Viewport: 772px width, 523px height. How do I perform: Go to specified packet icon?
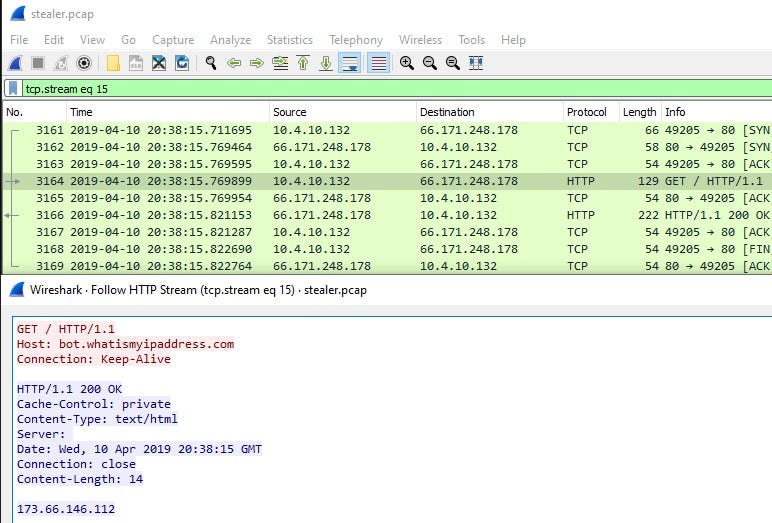tap(280, 63)
